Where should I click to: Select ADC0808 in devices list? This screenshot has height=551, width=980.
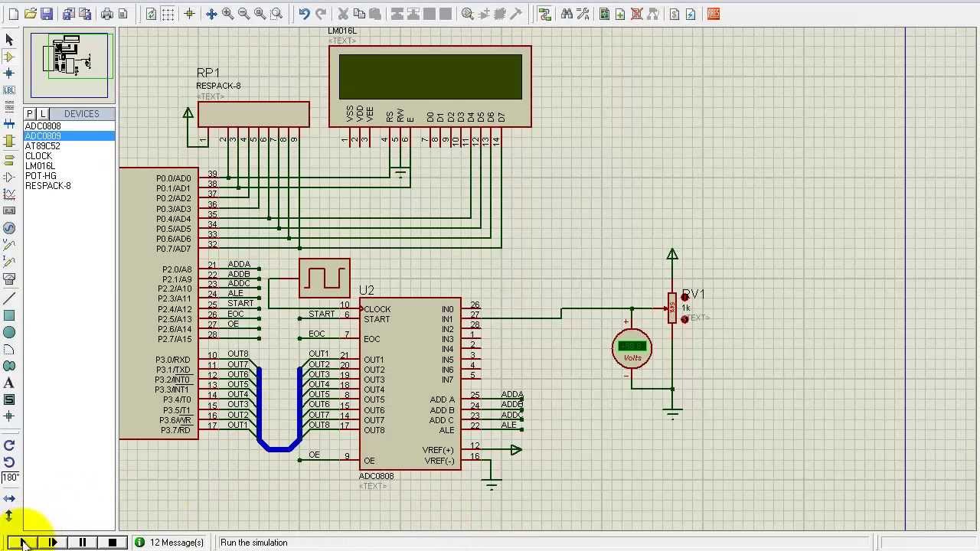pyautogui.click(x=70, y=126)
